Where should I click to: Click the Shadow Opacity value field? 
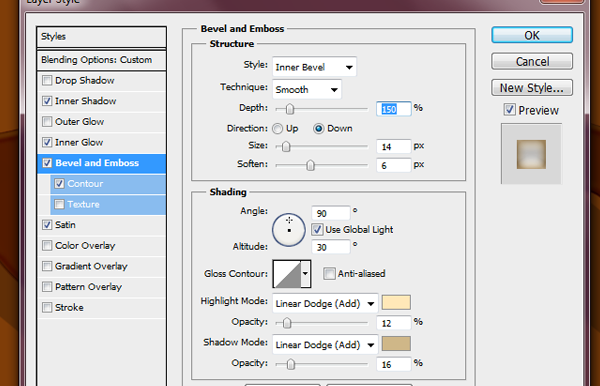coord(393,364)
